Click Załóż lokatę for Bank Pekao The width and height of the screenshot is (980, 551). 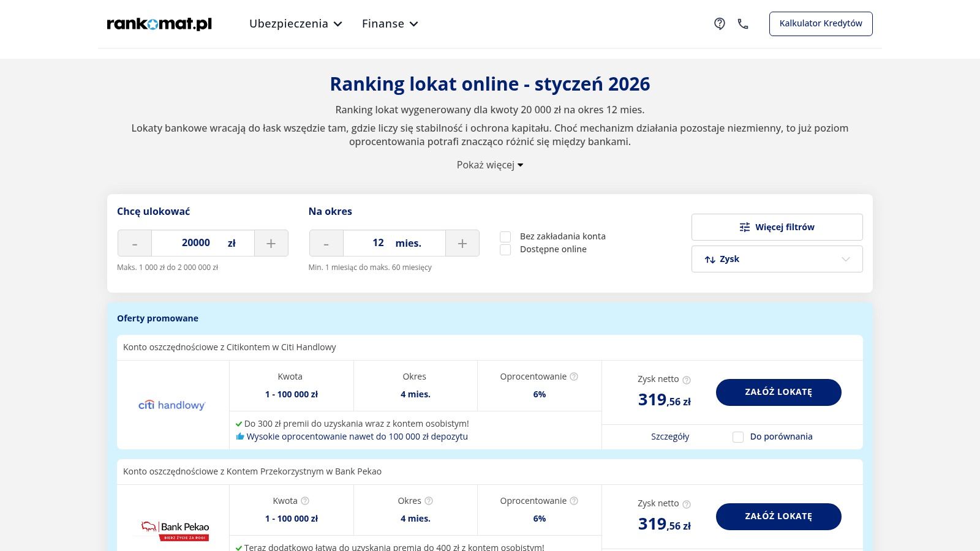pos(778,517)
